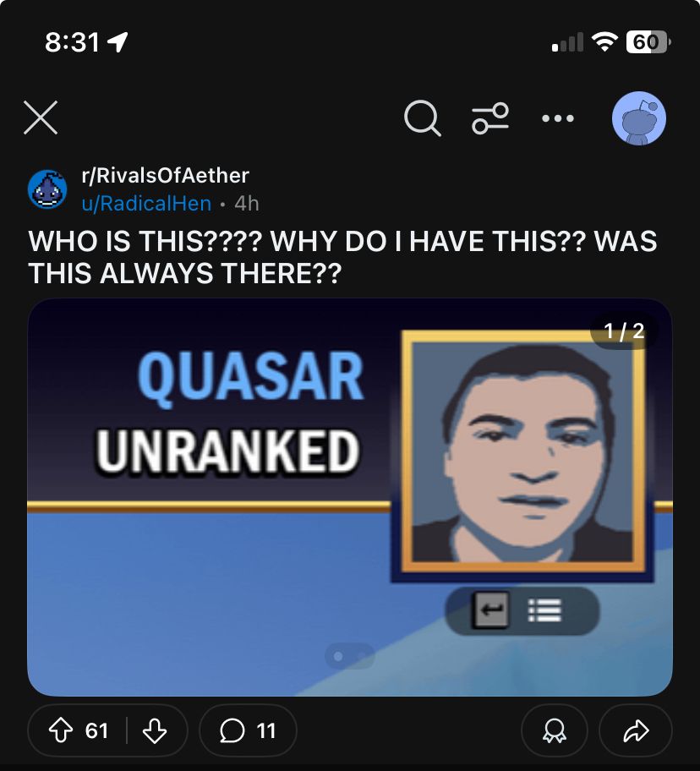This screenshot has width=700, height=771.
Task: Close the post with the X icon
Action: tap(41, 118)
